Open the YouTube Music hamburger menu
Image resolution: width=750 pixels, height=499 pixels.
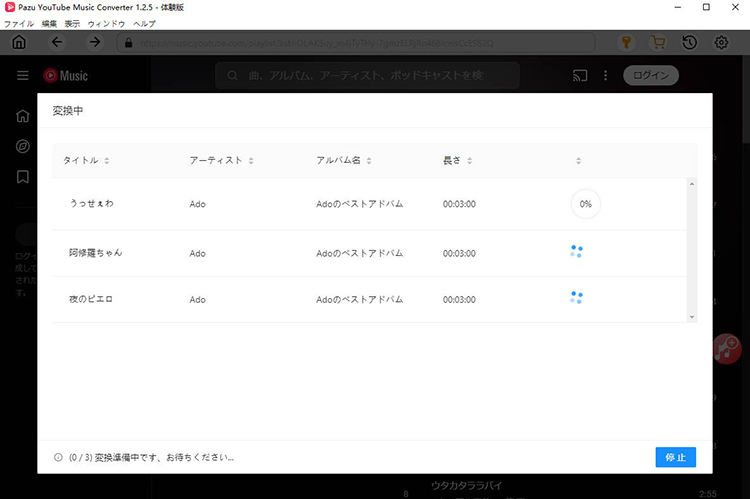pyautogui.click(x=22, y=76)
